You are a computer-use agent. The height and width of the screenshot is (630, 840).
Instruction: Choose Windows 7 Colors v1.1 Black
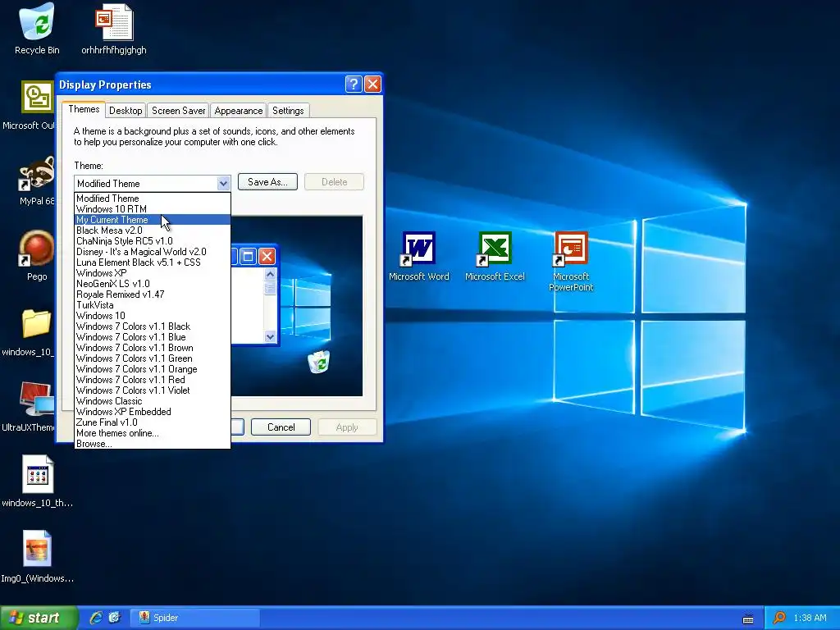click(x=152, y=326)
